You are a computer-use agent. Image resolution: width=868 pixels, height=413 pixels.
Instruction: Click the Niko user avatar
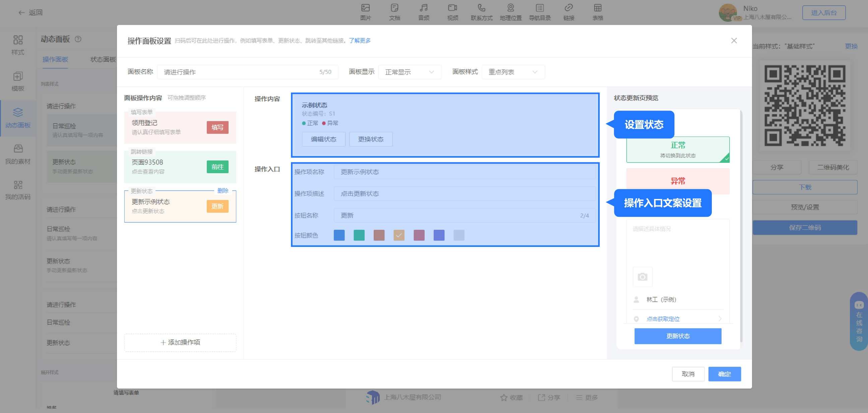click(x=728, y=12)
